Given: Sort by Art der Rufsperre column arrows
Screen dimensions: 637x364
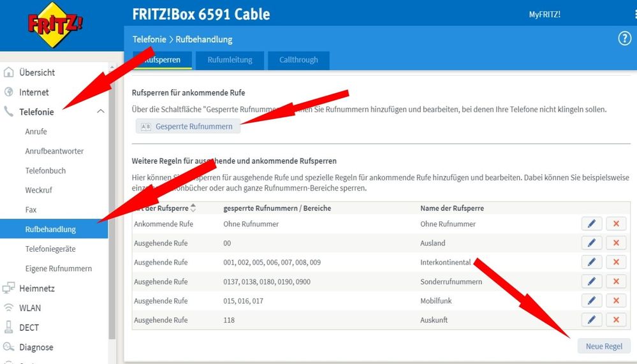Looking at the screenshot, I should click(x=193, y=208).
